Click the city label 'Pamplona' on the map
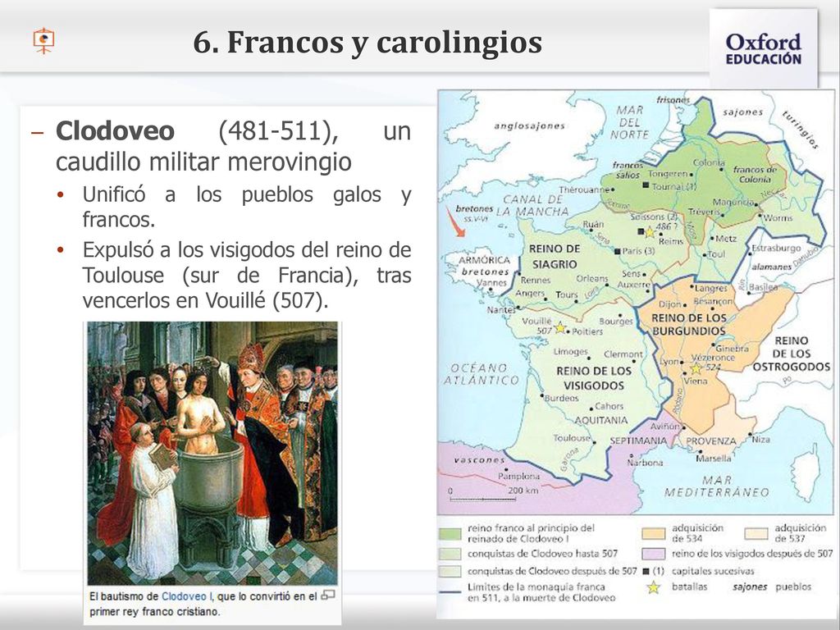The height and width of the screenshot is (630, 840). [518, 476]
